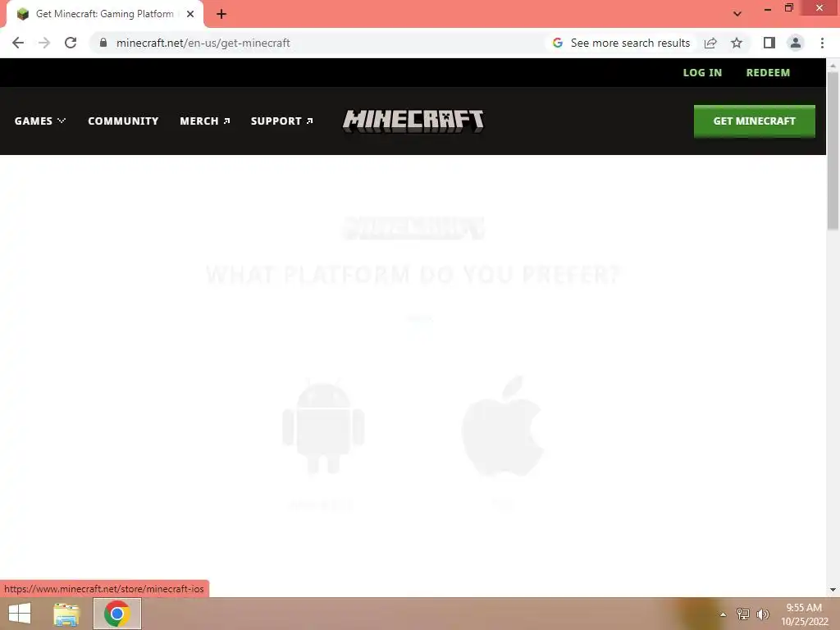
Task: Open the Chrome three-dot menu
Action: coord(822,43)
